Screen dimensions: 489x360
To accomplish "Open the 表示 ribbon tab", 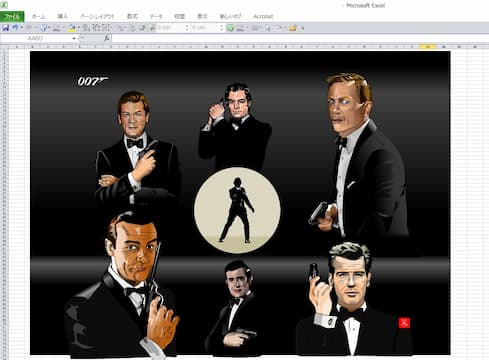I will pyautogui.click(x=202, y=16).
